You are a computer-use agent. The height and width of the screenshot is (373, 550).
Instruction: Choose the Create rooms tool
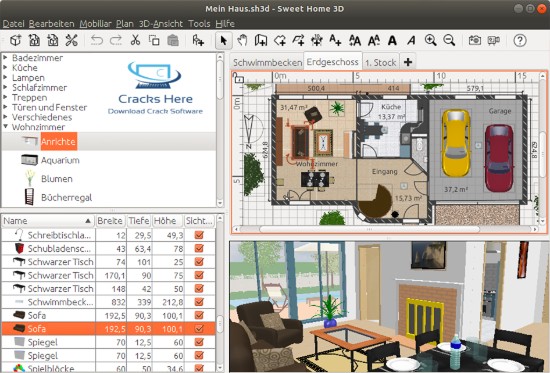(280, 40)
